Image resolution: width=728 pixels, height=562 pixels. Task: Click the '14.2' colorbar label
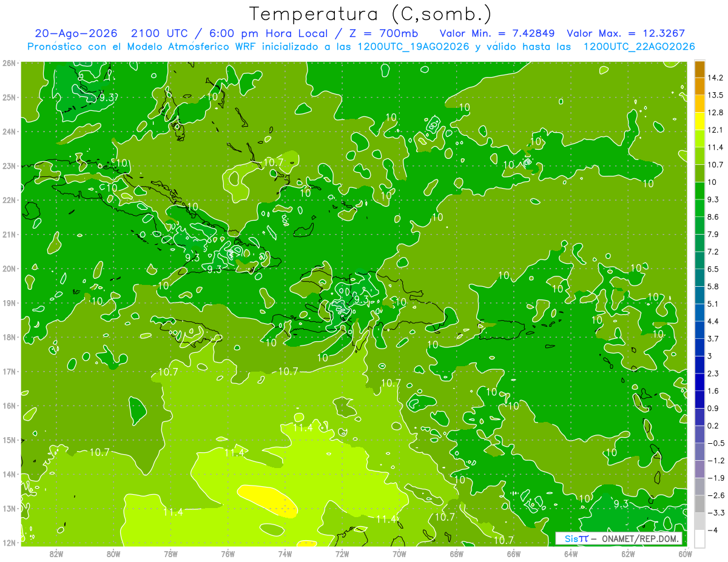[715, 77]
